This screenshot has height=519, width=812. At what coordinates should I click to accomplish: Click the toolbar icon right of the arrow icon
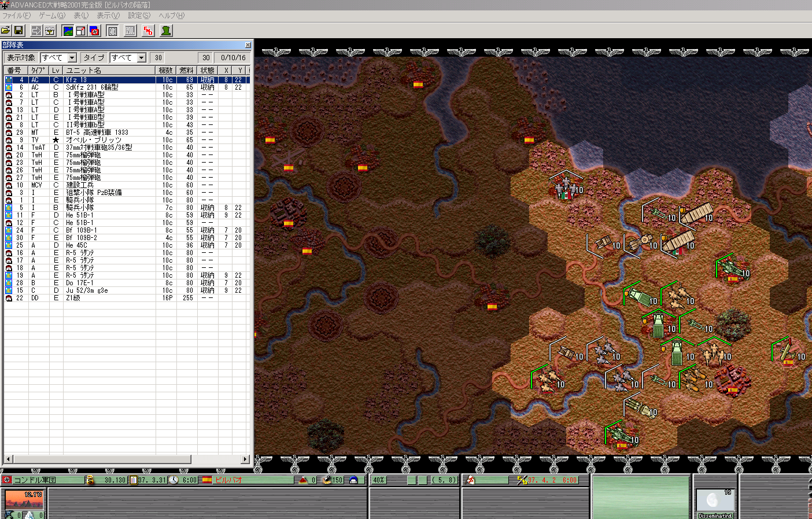[x=50, y=30]
